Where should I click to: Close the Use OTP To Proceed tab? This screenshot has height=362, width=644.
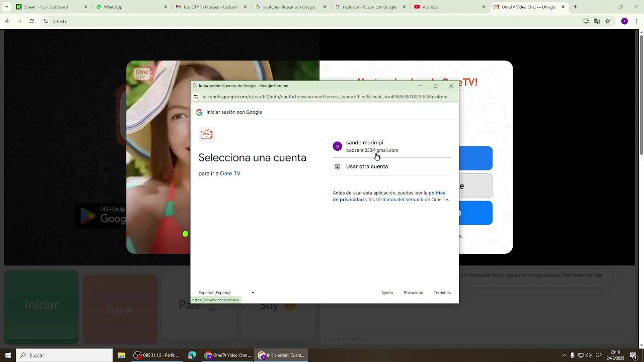tap(245, 7)
